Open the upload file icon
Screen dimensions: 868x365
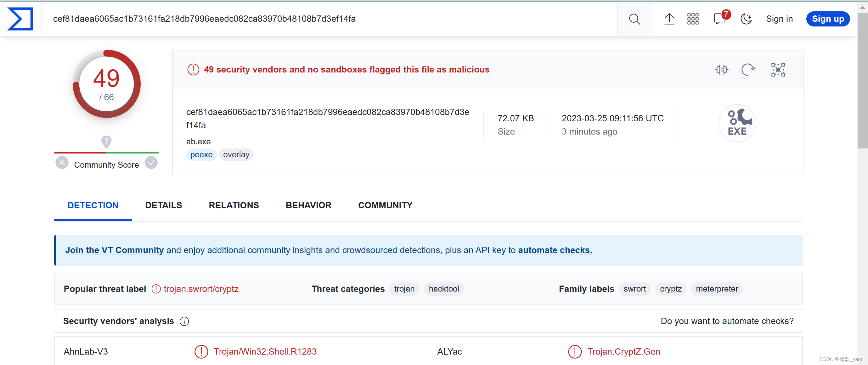coord(669,19)
